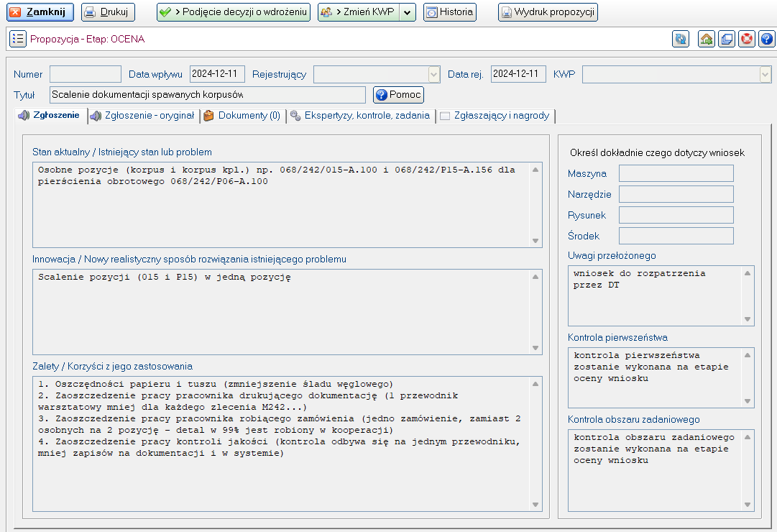Click the Data rej. date field
777x532 pixels.
click(x=518, y=74)
